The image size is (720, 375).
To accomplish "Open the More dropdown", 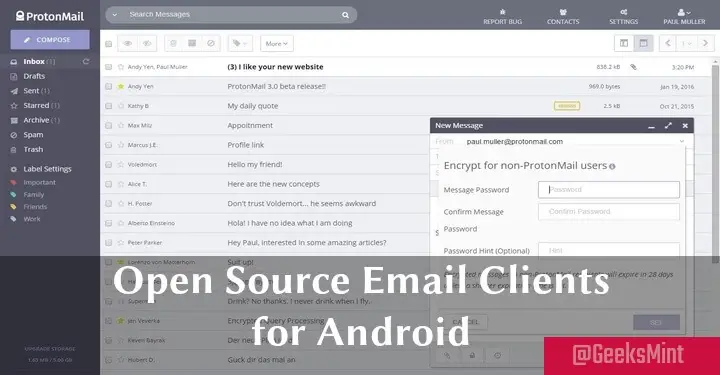I will pyautogui.click(x=276, y=44).
